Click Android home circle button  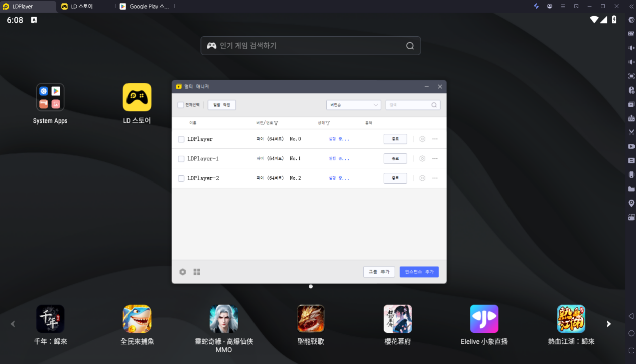(631, 333)
